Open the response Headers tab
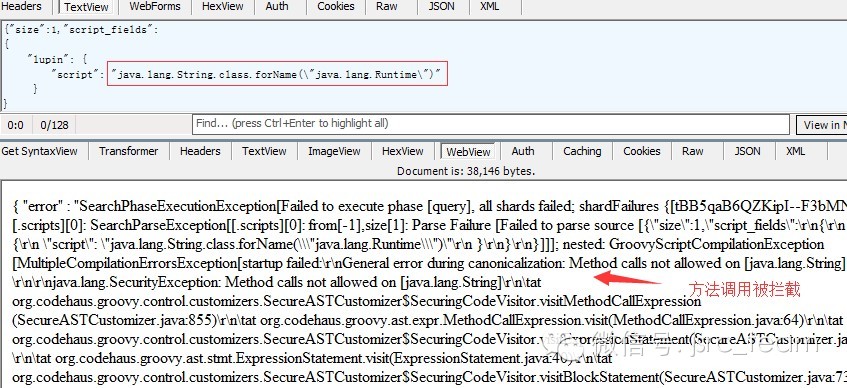 (200, 151)
